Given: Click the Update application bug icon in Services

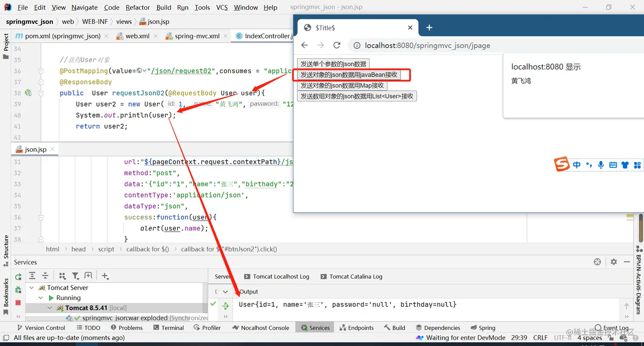Looking at the screenshot, I should [x=18, y=290].
